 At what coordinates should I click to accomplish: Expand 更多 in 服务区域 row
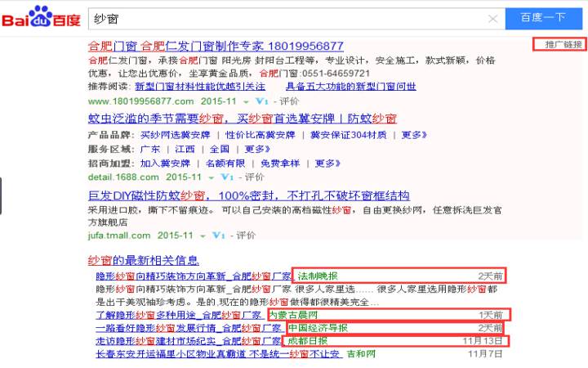tap(257, 149)
